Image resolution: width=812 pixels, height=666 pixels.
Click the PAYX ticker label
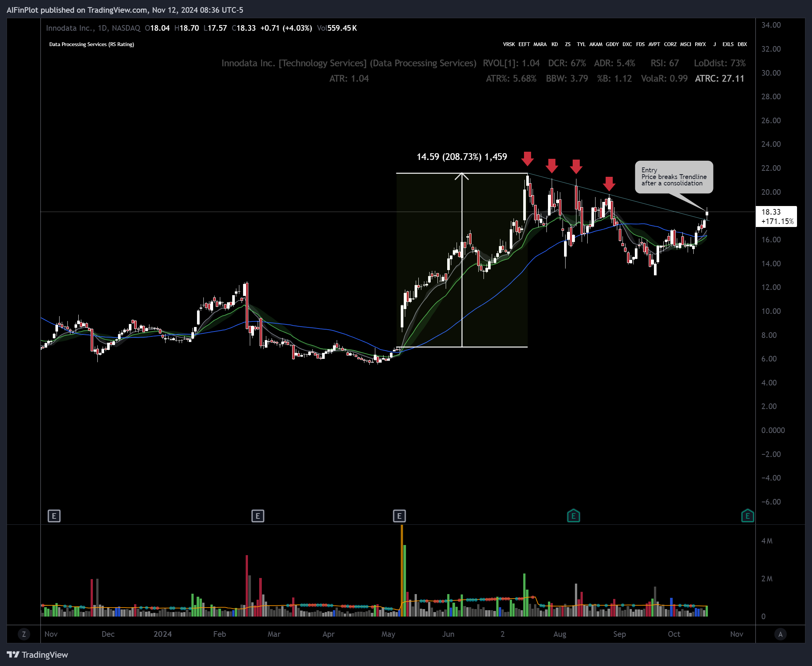[x=700, y=44]
